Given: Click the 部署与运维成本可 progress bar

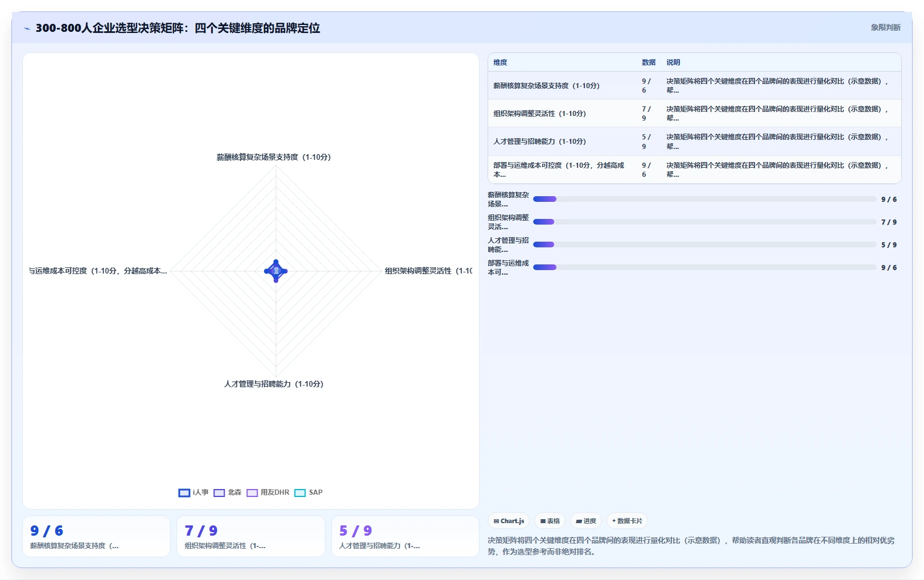Looking at the screenshot, I should [x=704, y=267].
